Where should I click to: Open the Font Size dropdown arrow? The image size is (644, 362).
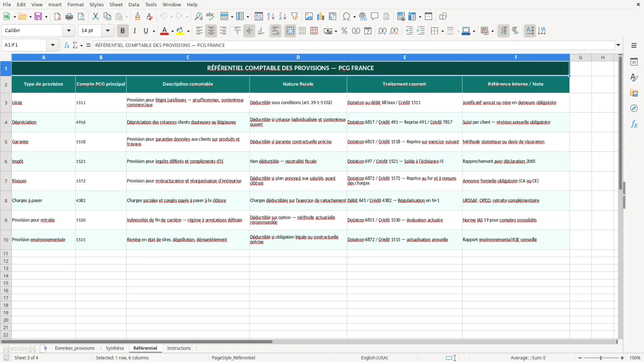click(x=108, y=31)
